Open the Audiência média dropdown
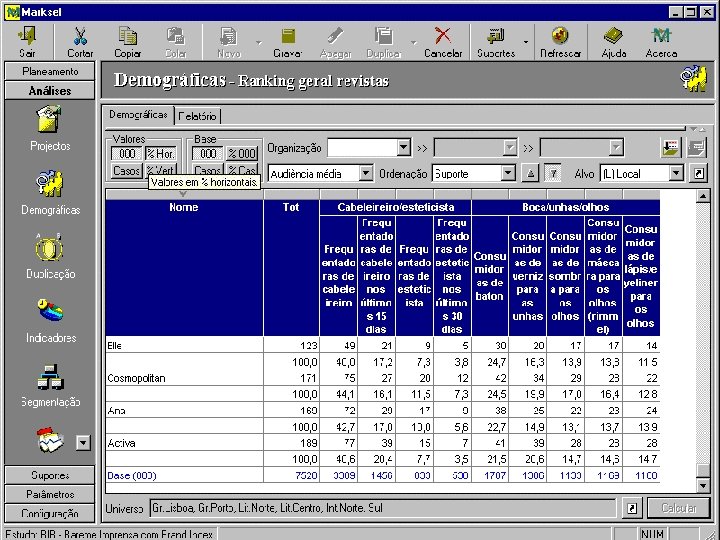 (364, 174)
